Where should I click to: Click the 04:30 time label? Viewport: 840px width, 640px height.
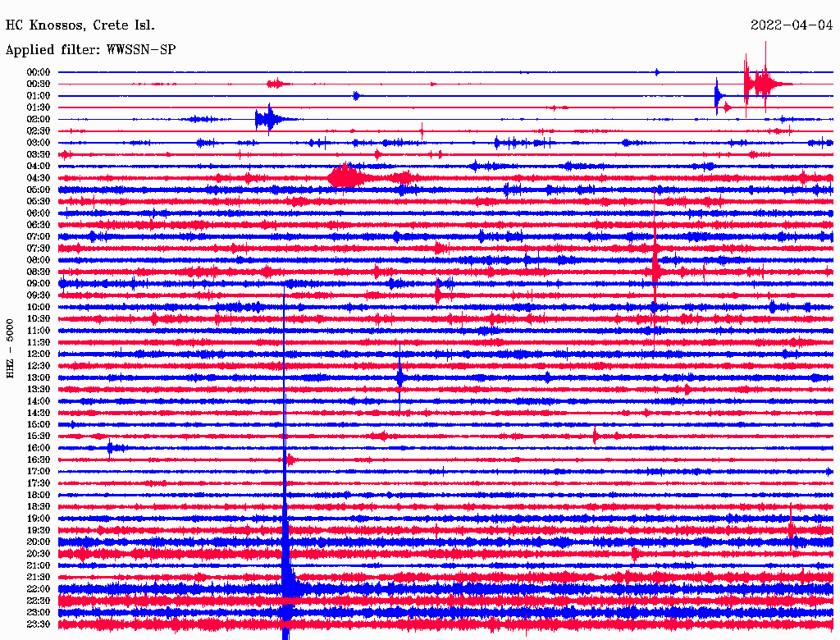(39, 178)
